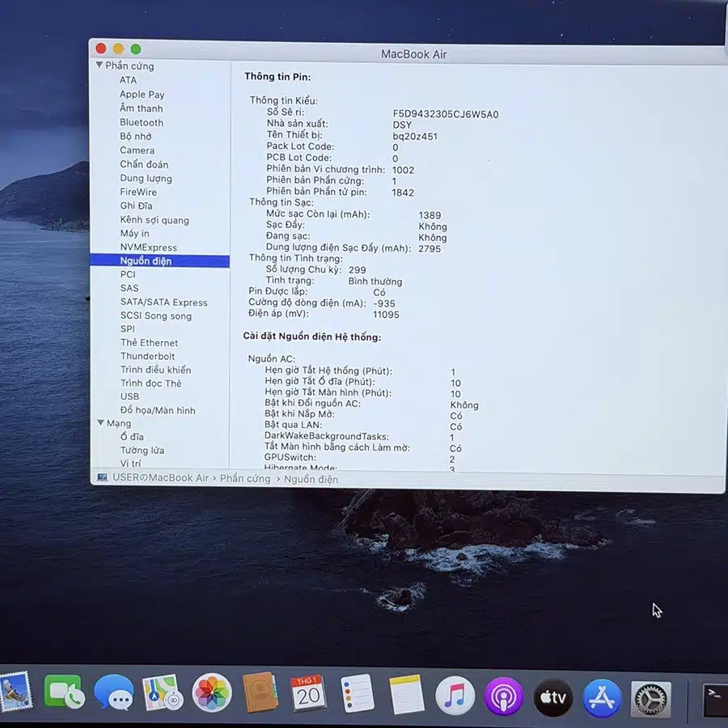Collapse the Phần cứng section triangle

(x=99, y=66)
